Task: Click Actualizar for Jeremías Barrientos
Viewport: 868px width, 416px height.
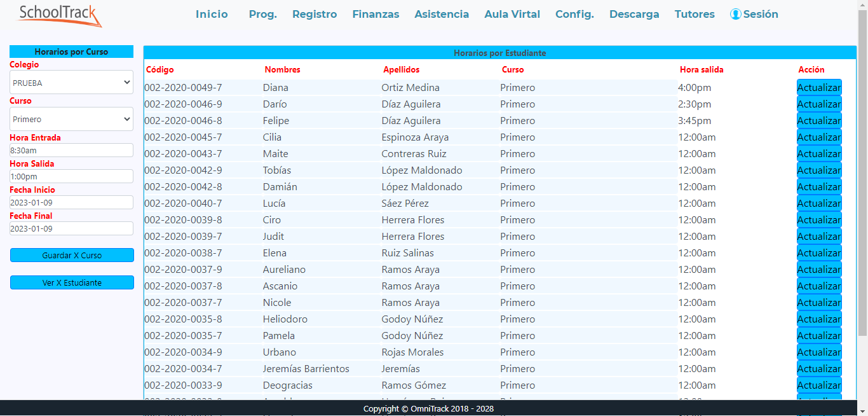Action: pyautogui.click(x=819, y=369)
